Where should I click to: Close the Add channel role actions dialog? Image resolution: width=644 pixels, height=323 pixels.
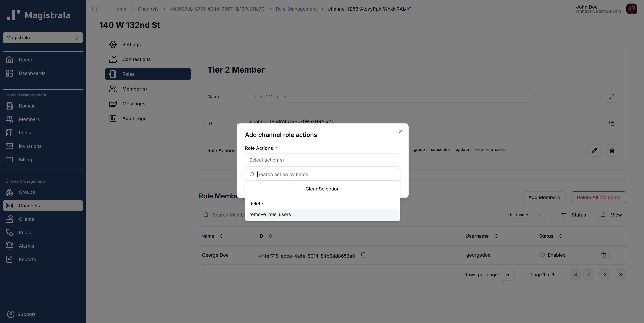point(400,132)
